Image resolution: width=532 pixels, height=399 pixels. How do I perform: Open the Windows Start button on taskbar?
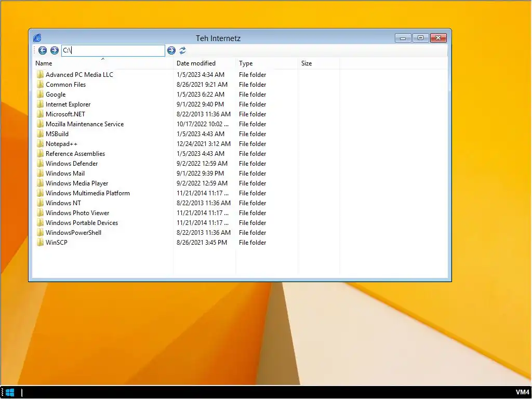(10, 392)
